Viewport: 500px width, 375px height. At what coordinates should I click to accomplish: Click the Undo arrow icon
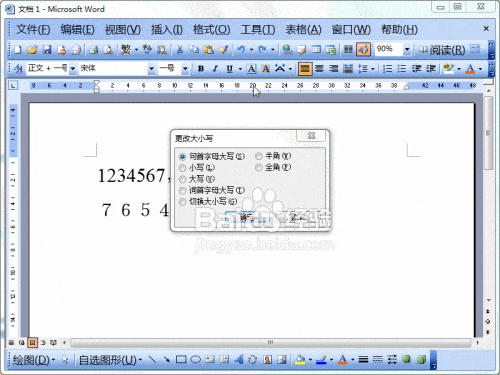[x=241, y=50]
